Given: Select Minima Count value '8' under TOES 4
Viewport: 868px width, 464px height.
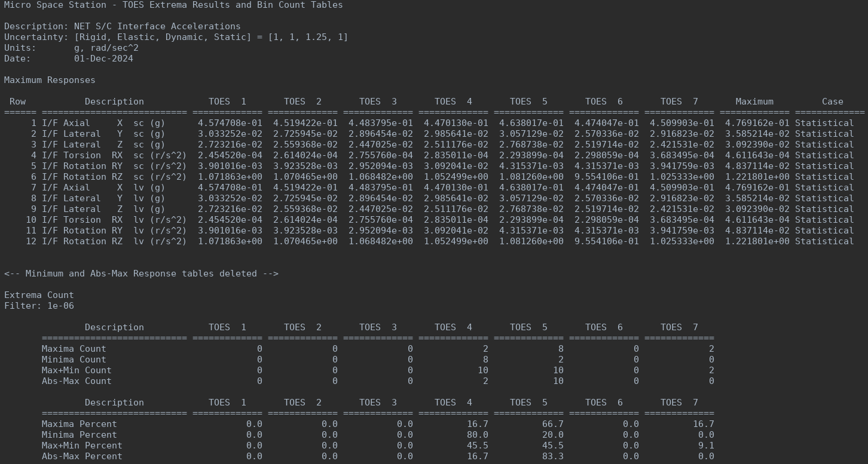Looking at the screenshot, I should 485,359.
